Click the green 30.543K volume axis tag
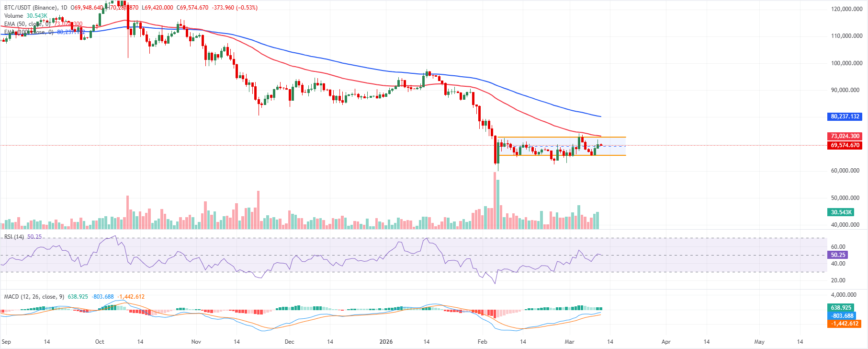 pos(841,212)
